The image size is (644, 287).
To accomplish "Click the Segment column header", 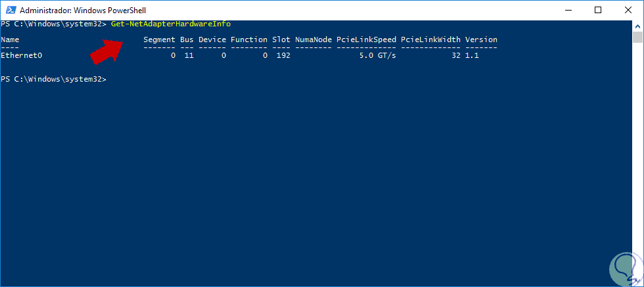I will point(159,40).
